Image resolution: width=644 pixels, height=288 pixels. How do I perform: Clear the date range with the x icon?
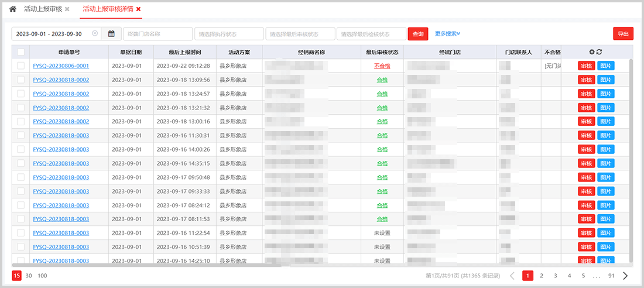pyautogui.click(x=95, y=34)
